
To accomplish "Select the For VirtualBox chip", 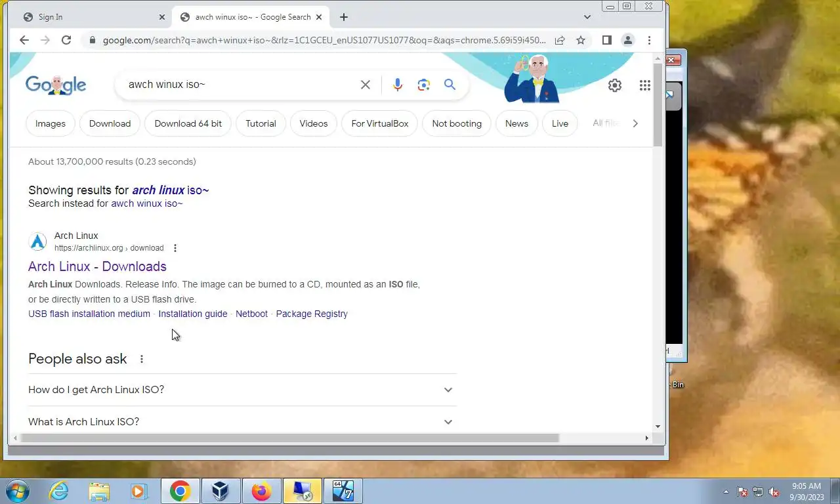I will coord(380,123).
